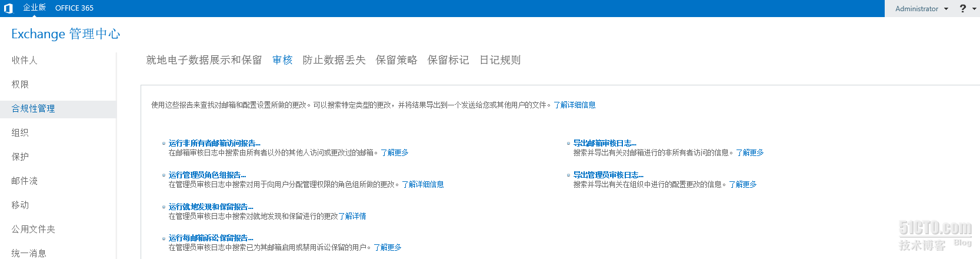
Task: Switch to the 保留策略 tab
Action: [x=396, y=60]
